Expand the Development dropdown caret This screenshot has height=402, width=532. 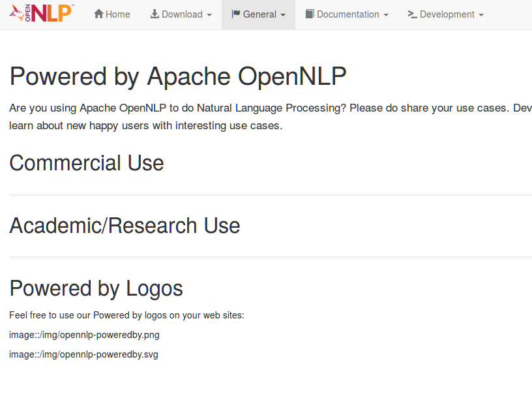(481, 15)
